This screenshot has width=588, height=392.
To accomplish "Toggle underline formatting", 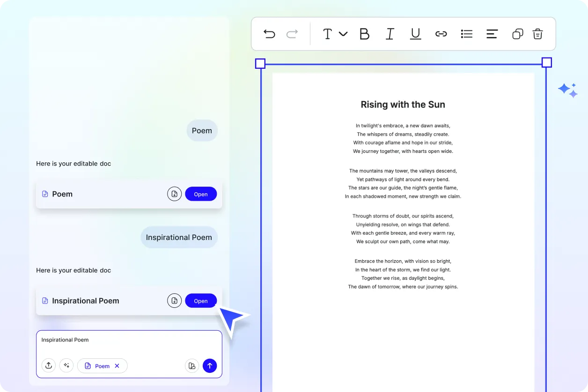I will pos(415,34).
